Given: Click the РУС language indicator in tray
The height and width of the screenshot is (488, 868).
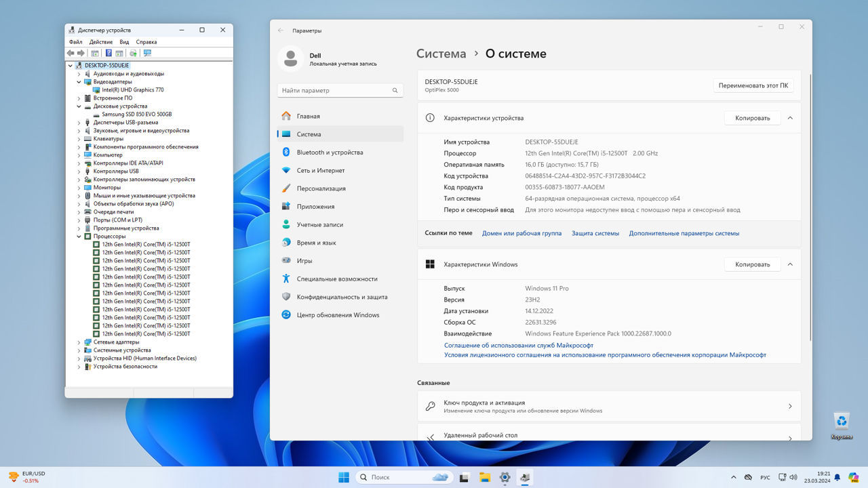Looking at the screenshot, I should click(x=765, y=477).
